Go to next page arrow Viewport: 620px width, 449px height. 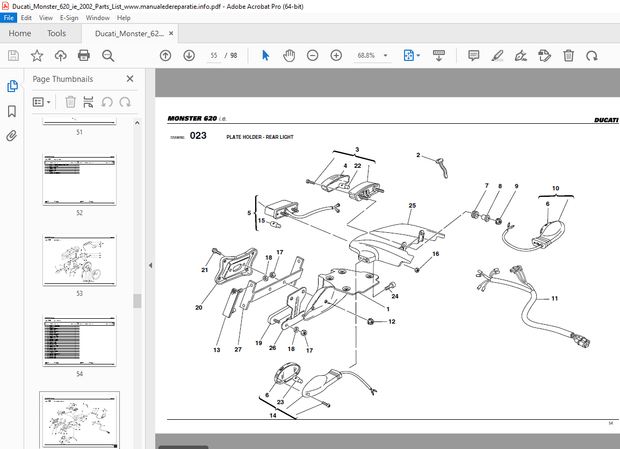pyautogui.click(x=189, y=55)
